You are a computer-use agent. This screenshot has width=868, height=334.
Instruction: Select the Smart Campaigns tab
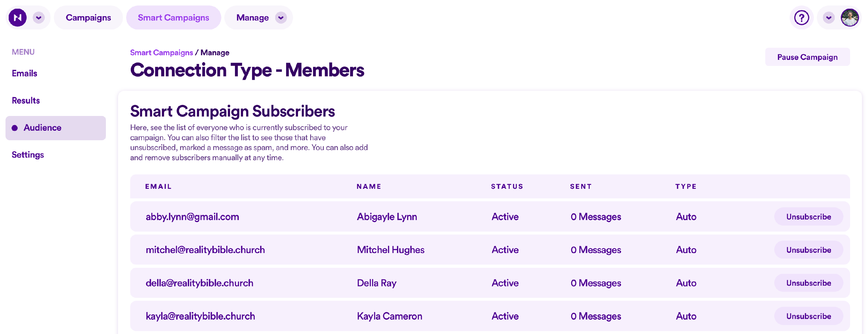(x=173, y=18)
